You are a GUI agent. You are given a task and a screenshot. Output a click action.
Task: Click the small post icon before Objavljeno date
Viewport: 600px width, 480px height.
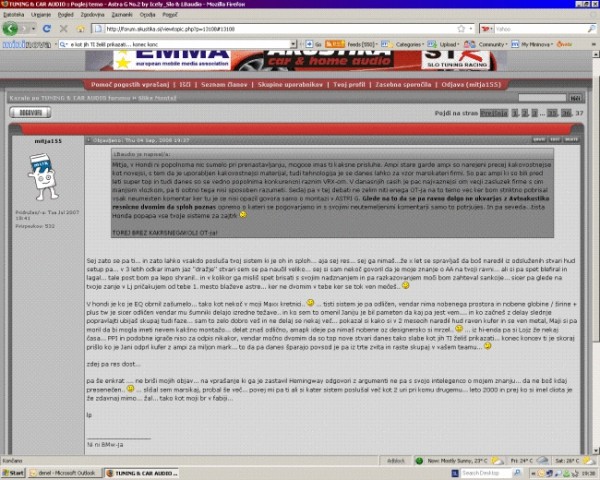click(89, 140)
